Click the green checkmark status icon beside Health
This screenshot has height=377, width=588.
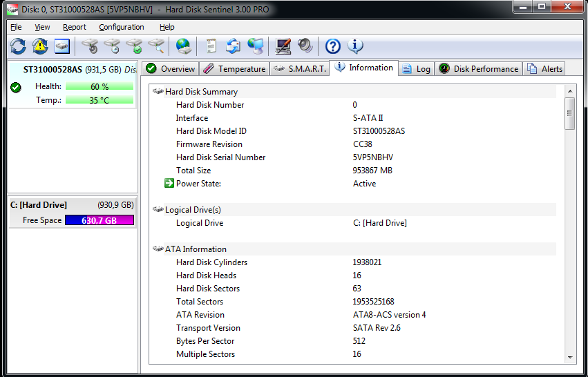click(x=16, y=87)
